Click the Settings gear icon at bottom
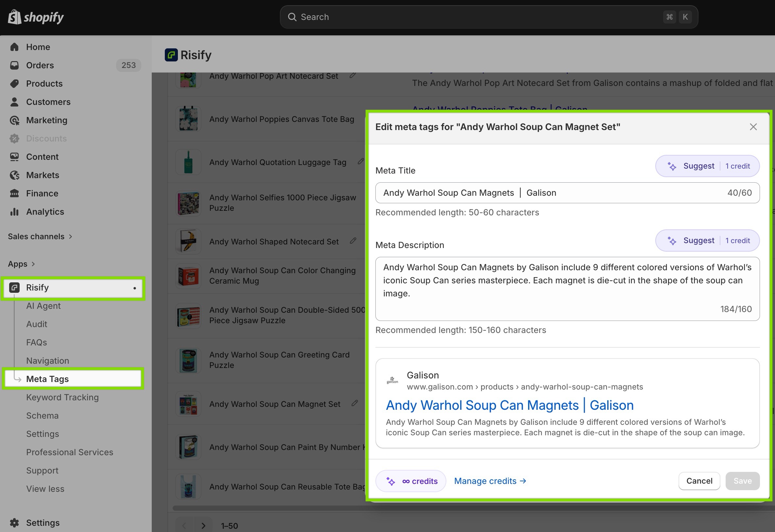This screenshot has height=532, width=775. point(14,523)
